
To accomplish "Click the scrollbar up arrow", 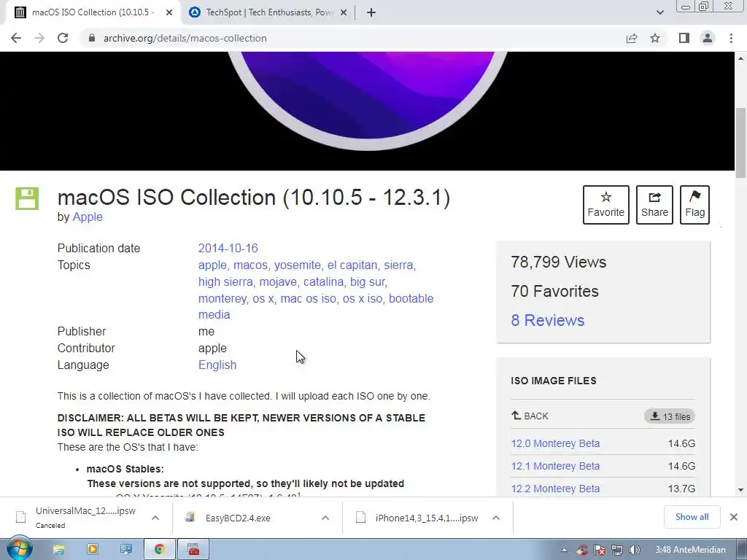I will [740, 58].
